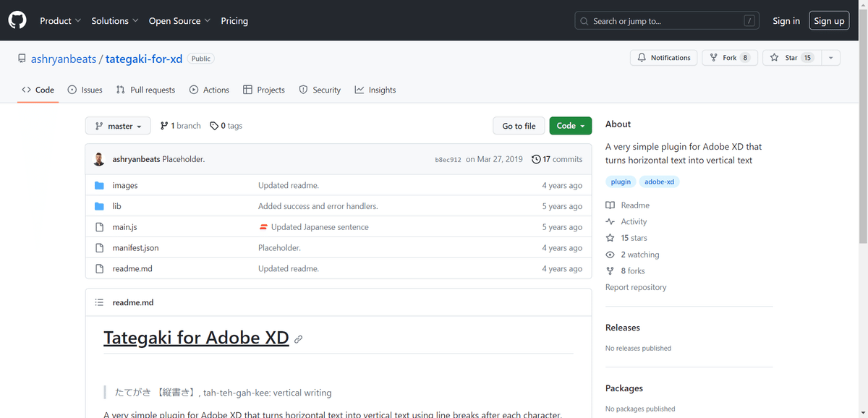
Task: Click the Notifications button
Action: click(664, 58)
